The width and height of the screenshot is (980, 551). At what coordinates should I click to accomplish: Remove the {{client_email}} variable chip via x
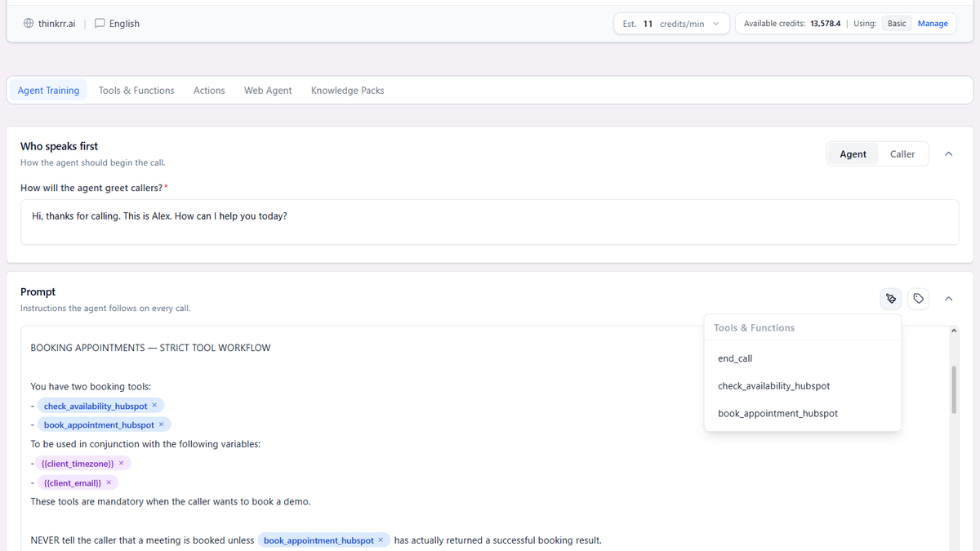coord(109,483)
